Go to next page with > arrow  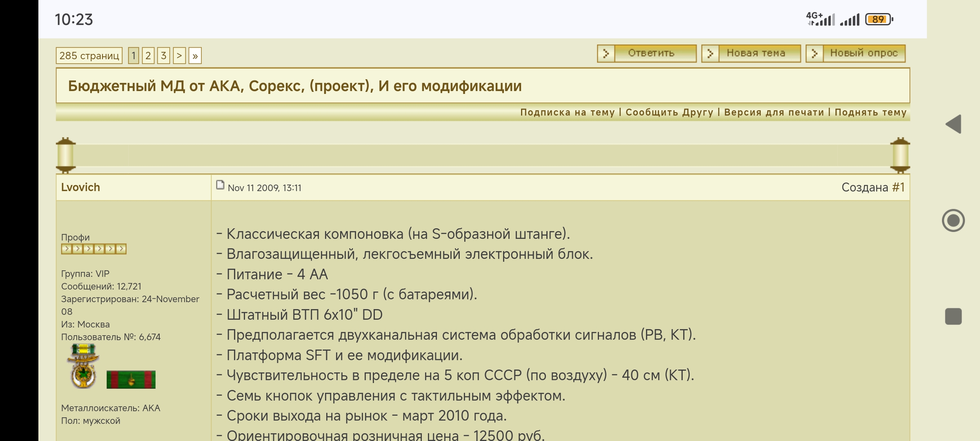tap(179, 56)
